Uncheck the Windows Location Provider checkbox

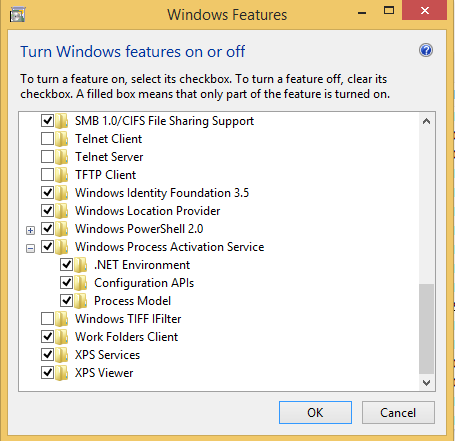pyautogui.click(x=47, y=211)
